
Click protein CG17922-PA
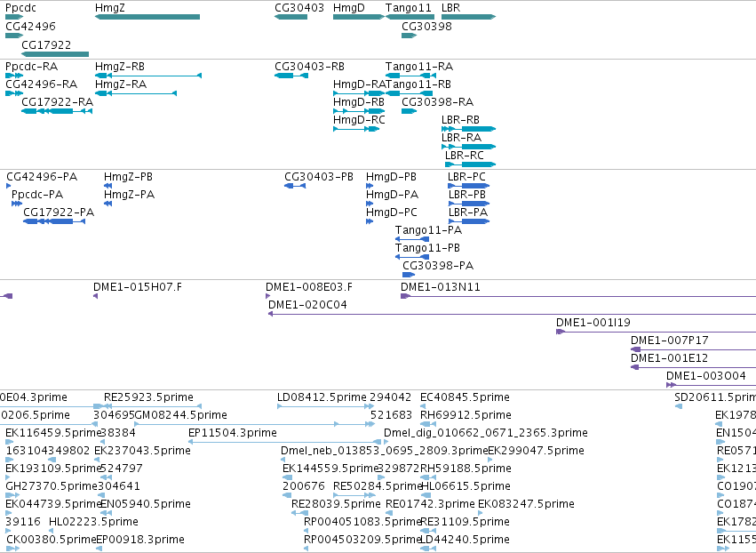coord(59,212)
